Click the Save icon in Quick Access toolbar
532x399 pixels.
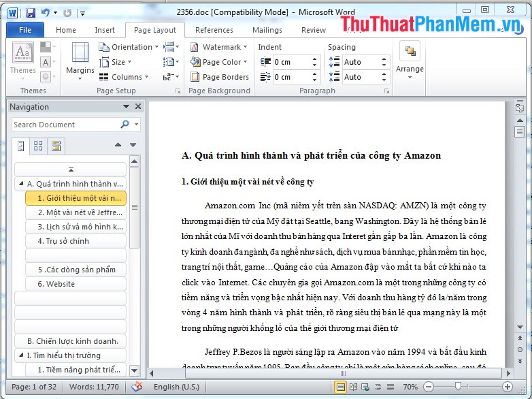point(31,13)
